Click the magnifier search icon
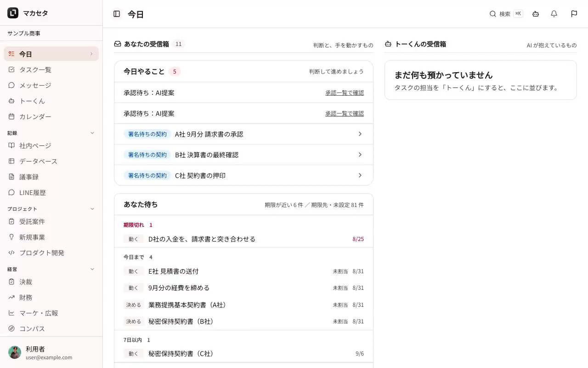 (x=493, y=14)
